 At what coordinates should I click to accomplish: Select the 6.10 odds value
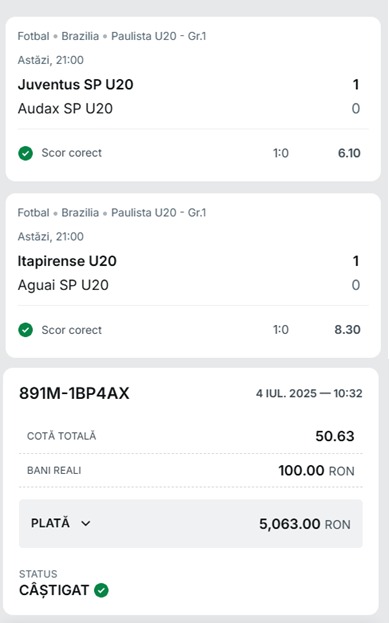(x=349, y=153)
